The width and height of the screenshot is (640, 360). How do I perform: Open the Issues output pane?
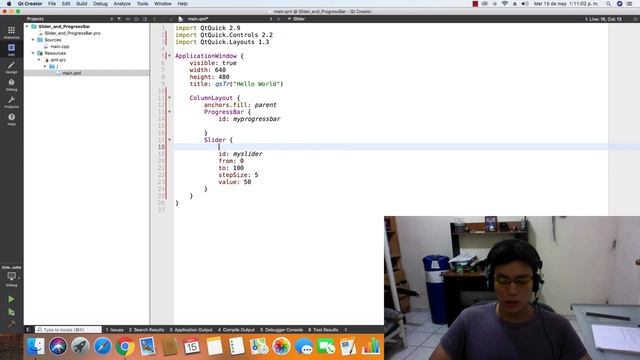click(115, 330)
